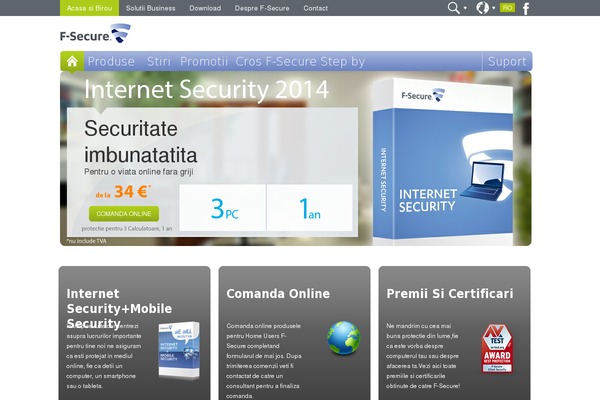This screenshot has width=600, height=400.
Task: Open Solutii Business menu item
Action: (x=150, y=8)
